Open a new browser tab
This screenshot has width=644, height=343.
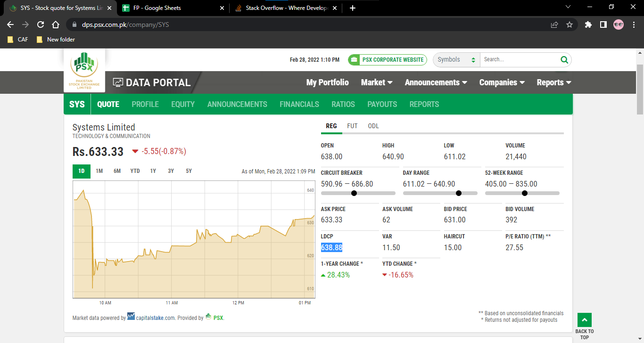pyautogui.click(x=353, y=8)
